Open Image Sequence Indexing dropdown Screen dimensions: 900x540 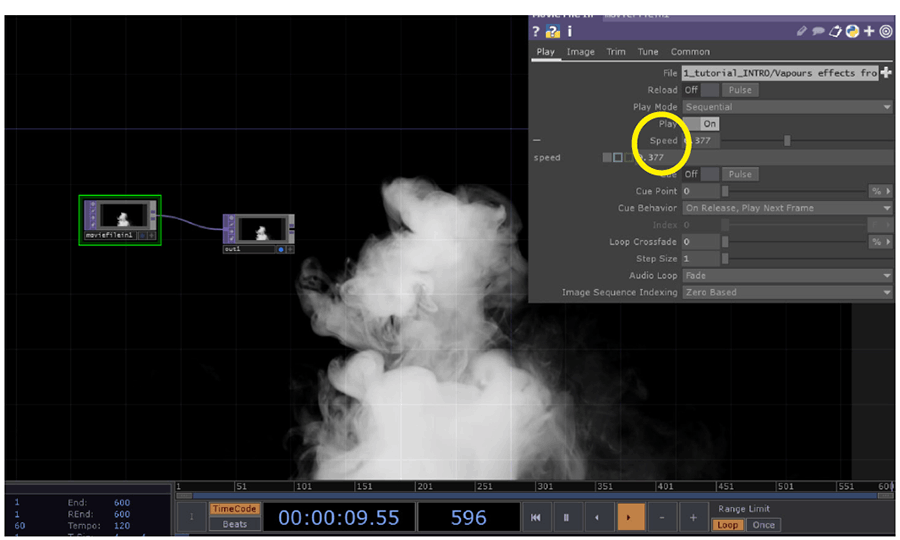(x=788, y=292)
